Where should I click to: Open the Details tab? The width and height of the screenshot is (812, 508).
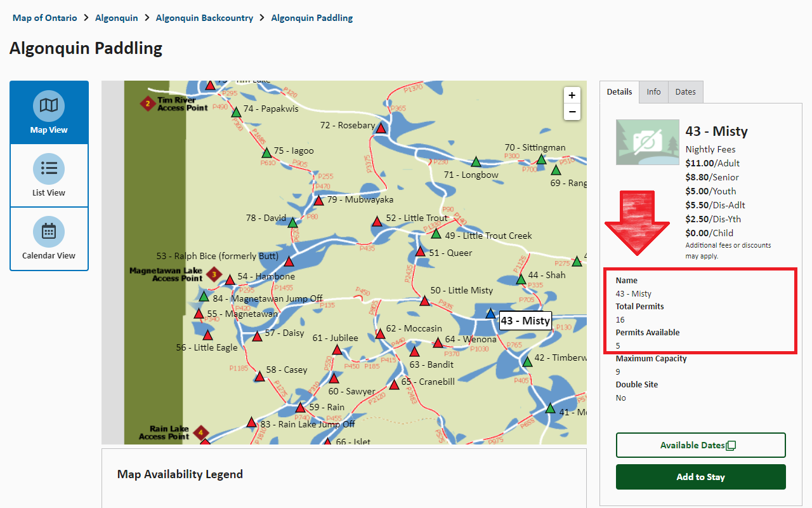click(x=619, y=92)
